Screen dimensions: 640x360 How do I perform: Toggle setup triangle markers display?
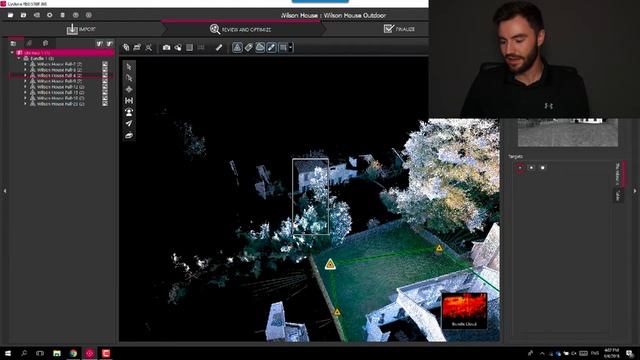(x=237, y=47)
